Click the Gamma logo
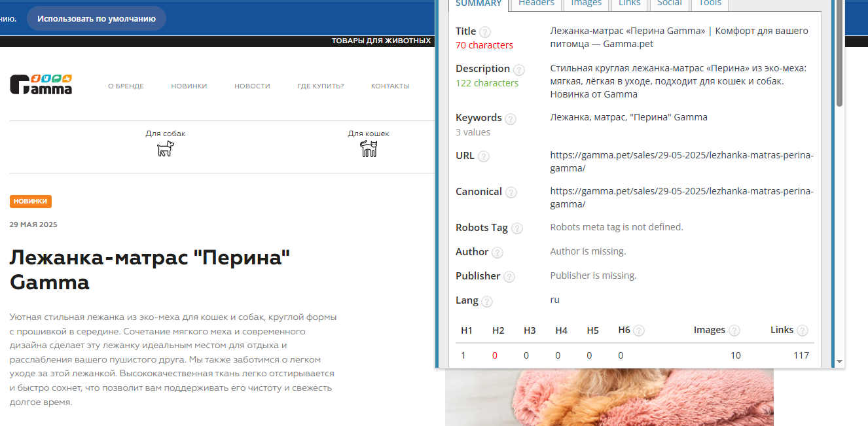The image size is (868, 426). 41,84
